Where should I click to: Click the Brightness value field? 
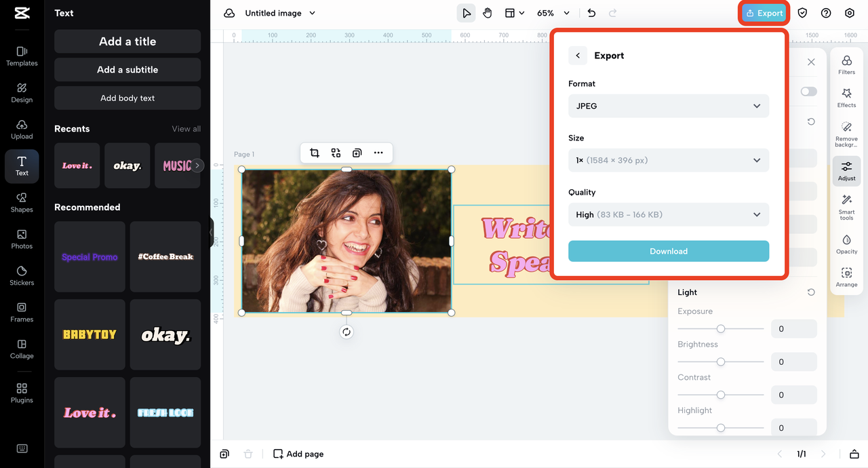[x=793, y=362]
